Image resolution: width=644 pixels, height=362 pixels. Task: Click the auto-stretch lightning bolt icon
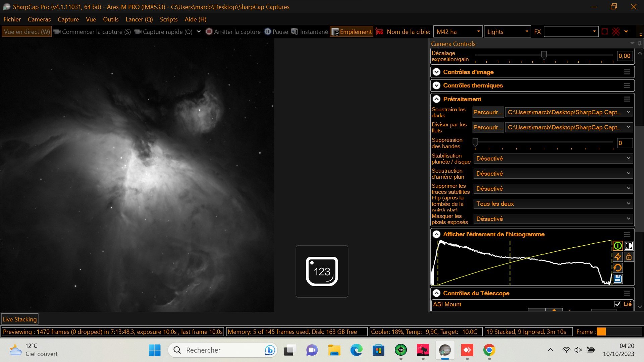click(x=618, y=257)
